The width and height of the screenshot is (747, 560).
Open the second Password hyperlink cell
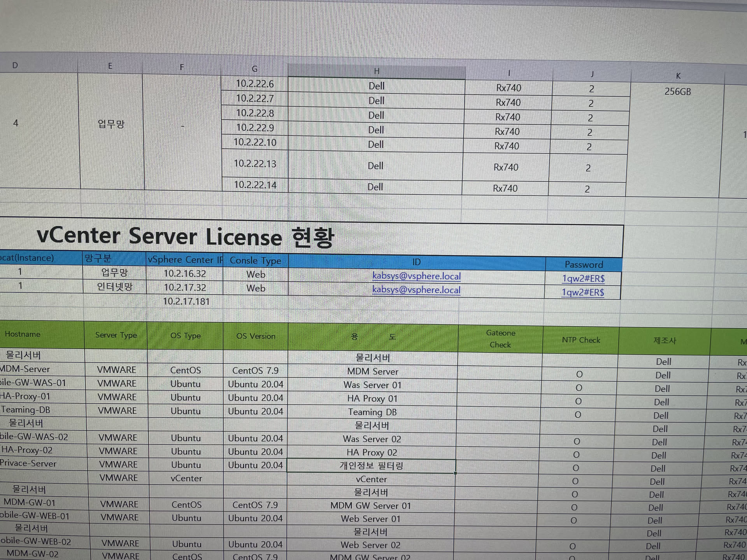tap(582, 292)
